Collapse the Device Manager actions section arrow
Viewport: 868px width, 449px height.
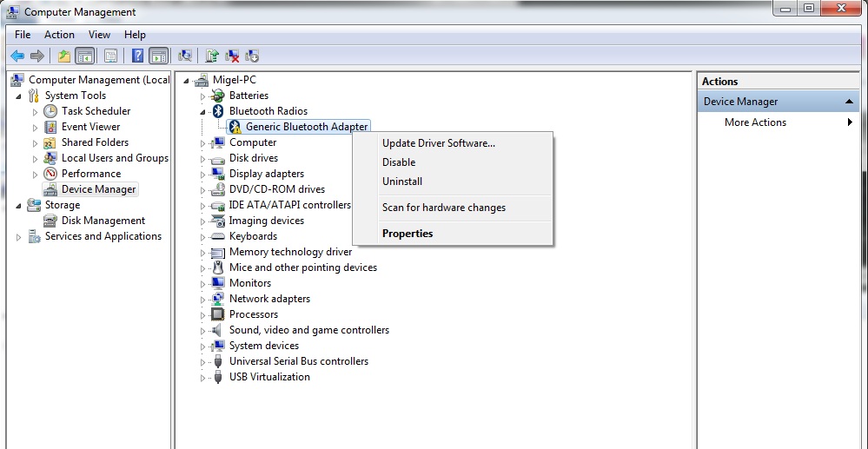click(x=849, y=102)
